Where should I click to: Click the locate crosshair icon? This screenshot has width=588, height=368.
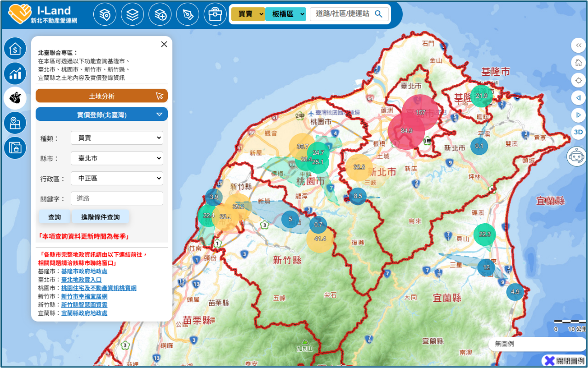[x=578, y=80]
